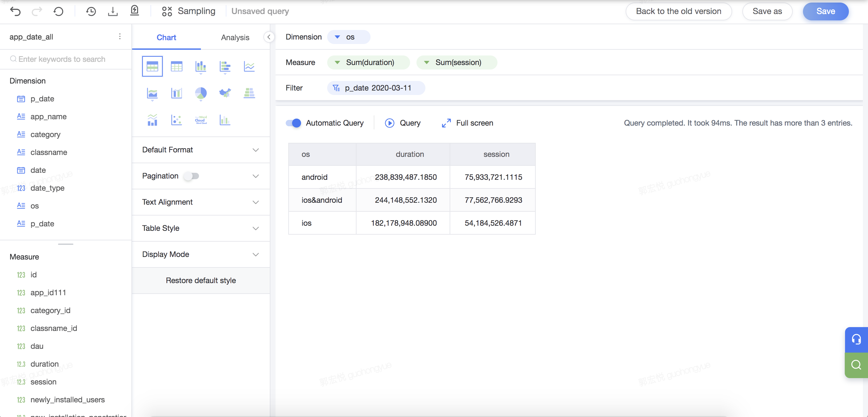Click the Save button

[826, 11]
